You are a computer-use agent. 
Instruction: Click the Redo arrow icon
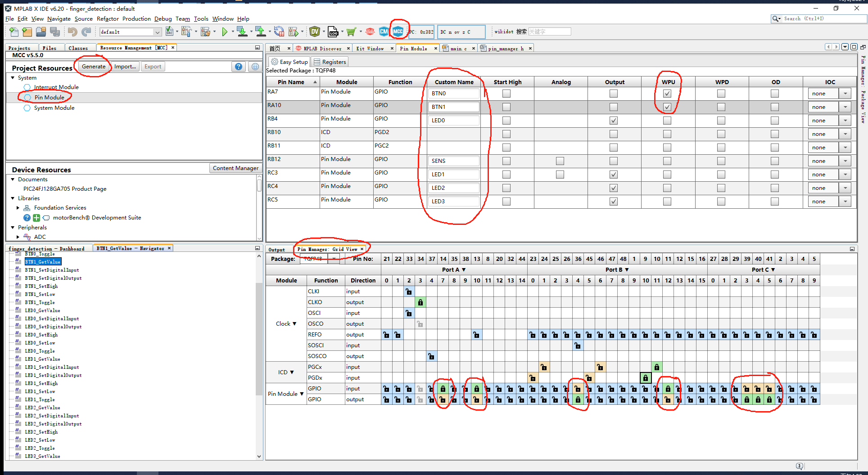coord(86,31)
